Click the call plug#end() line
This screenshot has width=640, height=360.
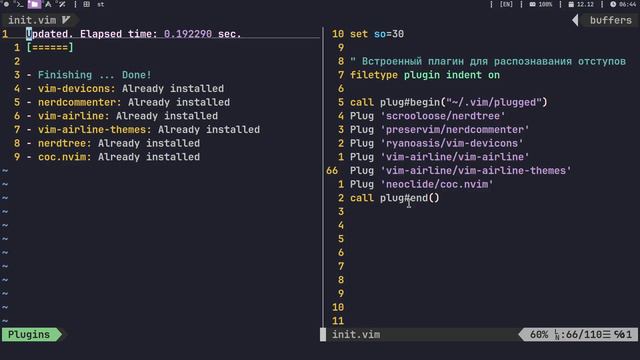[395, 198]
